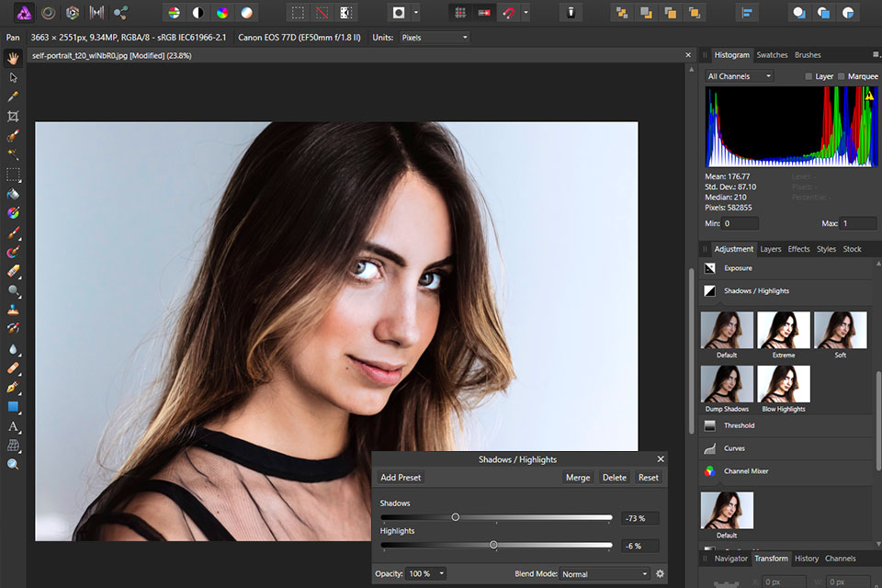The height and width of the screenshot is (588, 882).
Task: Open the Swatches tab
Action: click(x=772, y=55)
